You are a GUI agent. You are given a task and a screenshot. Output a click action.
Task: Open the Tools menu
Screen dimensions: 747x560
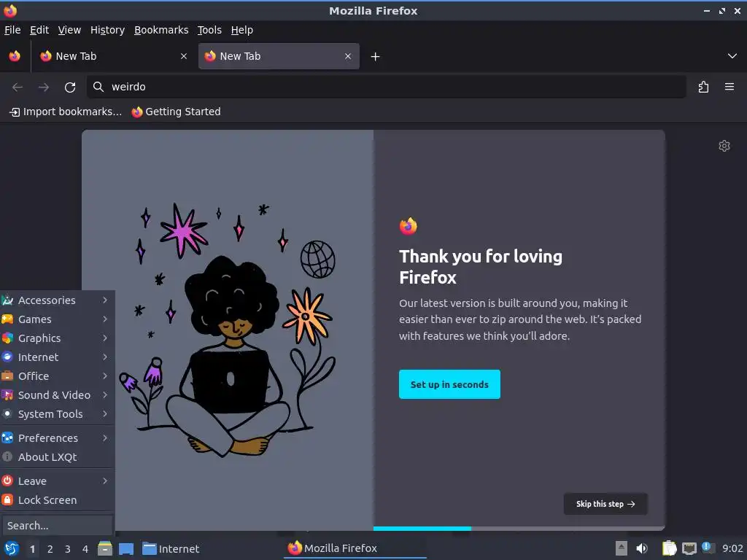coord(209,30)
